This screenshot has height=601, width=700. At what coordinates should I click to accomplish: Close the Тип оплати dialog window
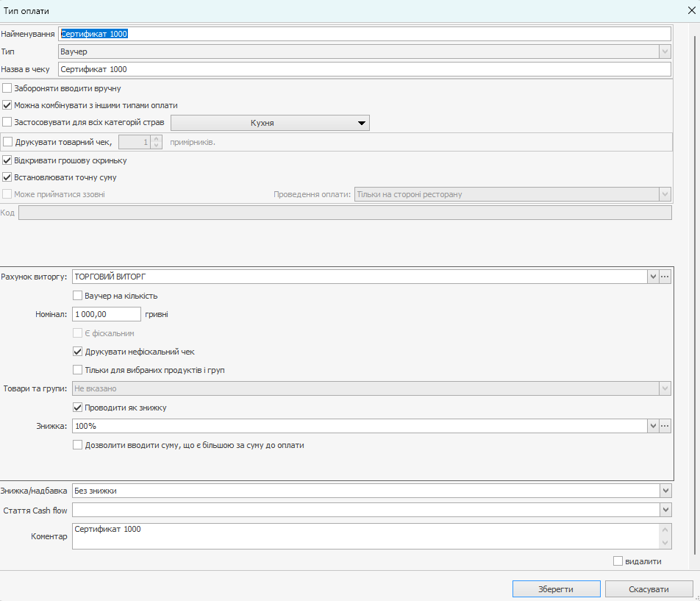click(x=691, y=10)
